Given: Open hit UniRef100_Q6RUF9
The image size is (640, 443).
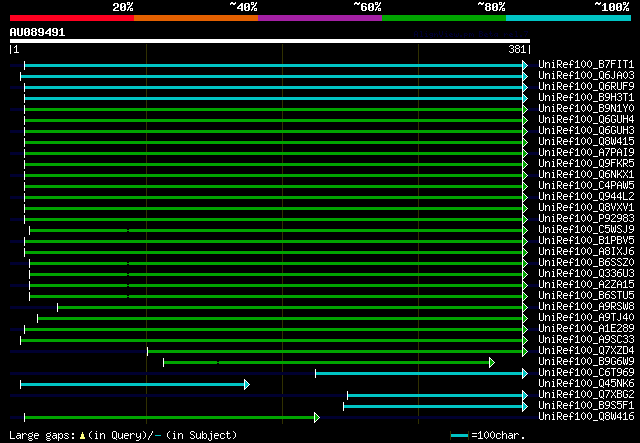Looking at the screenshot, I should click(x=586, y=87).
